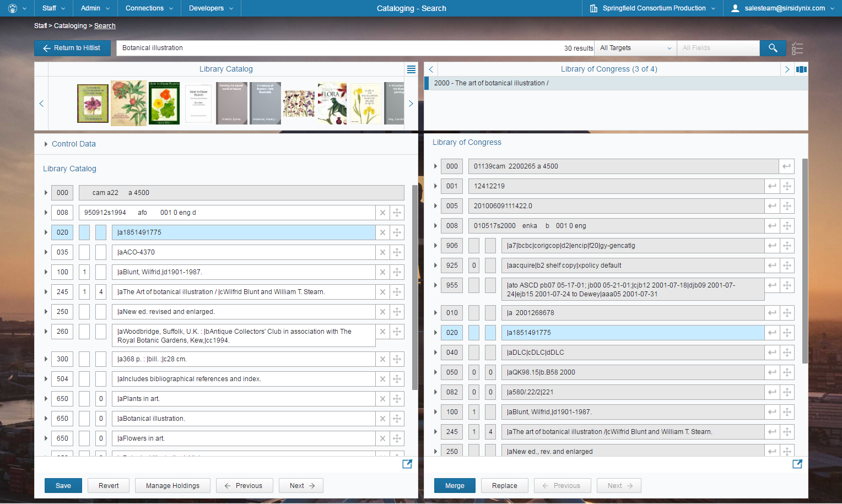842x504 pixels.
Task: Click the search magnifier button
Action: pyautogui.click(x=773, y=48)
